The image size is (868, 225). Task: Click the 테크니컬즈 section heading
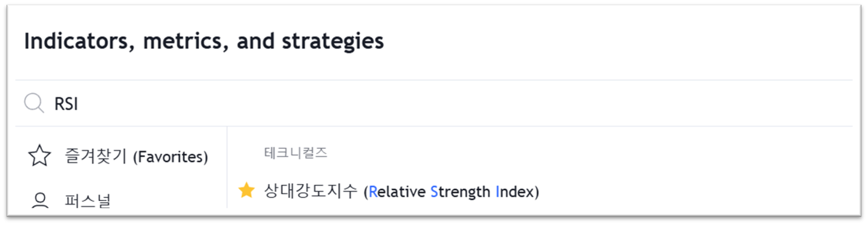(x=296, y=153)
